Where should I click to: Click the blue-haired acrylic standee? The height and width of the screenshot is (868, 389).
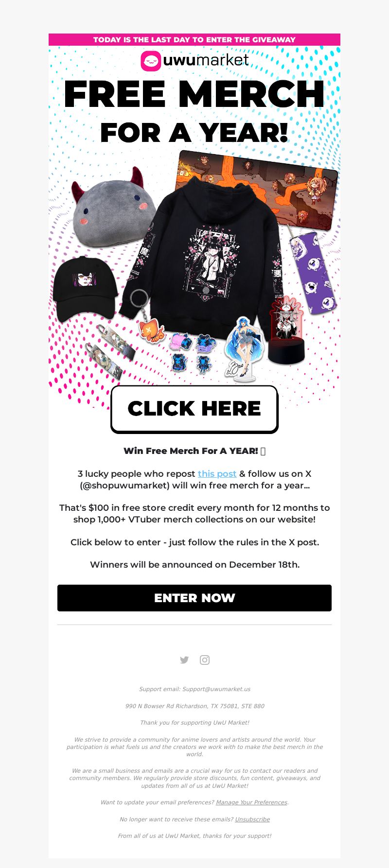click(241, 348)
